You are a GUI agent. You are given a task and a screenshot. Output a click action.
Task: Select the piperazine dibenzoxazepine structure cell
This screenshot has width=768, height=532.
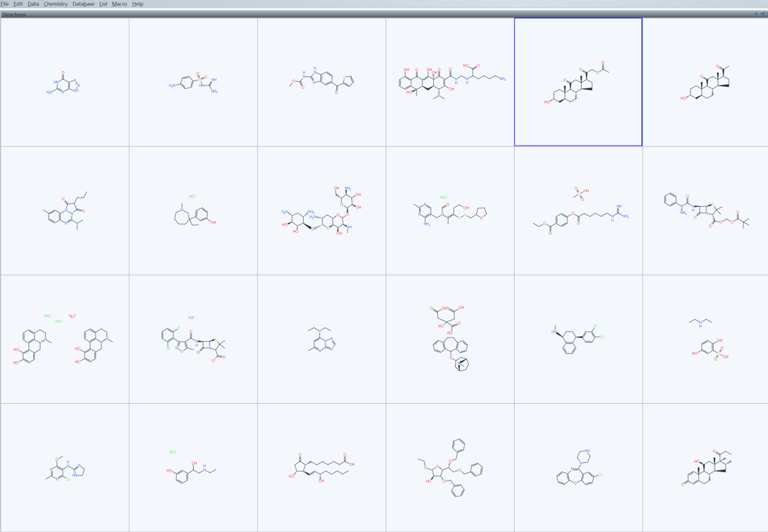pos(578,468)
